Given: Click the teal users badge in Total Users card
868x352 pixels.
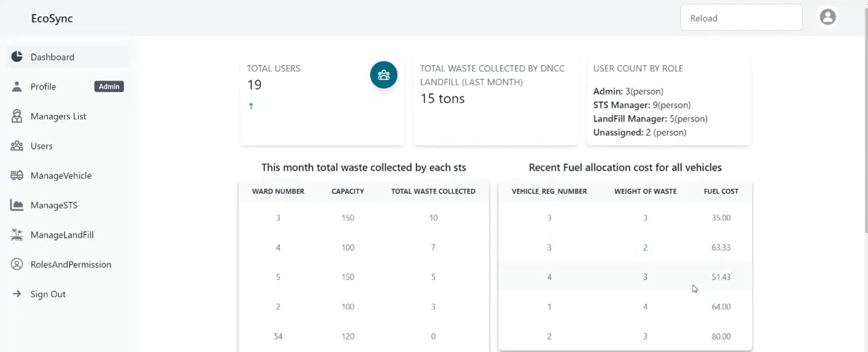Looking at the screenshot, I should 383,75.
